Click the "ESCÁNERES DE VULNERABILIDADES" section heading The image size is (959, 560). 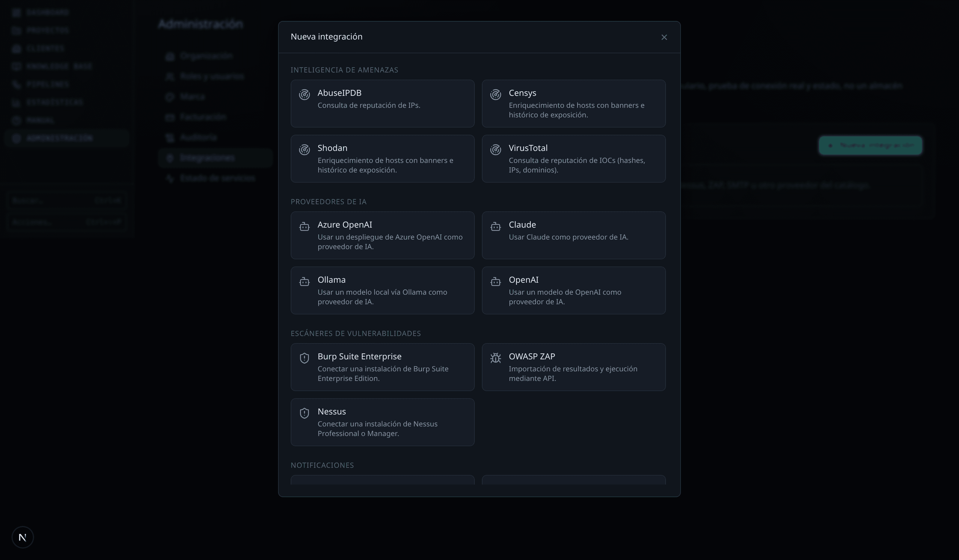click(356, 333)
